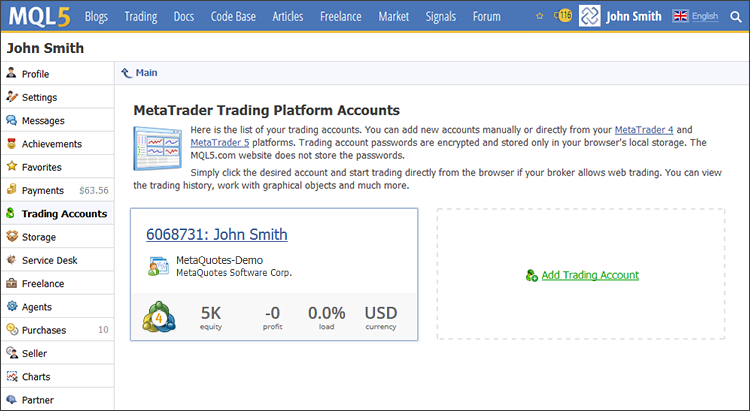Open the Freelance section in top navigation
Viewport: 750px width, 411px height.
click(341, 17)
